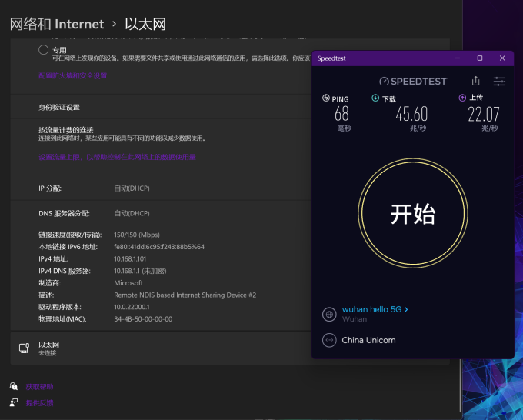Click the 10.0.22000.1 driver version
Image resolution: width=523 pixels, height=420 pixels.
[132, 307]
